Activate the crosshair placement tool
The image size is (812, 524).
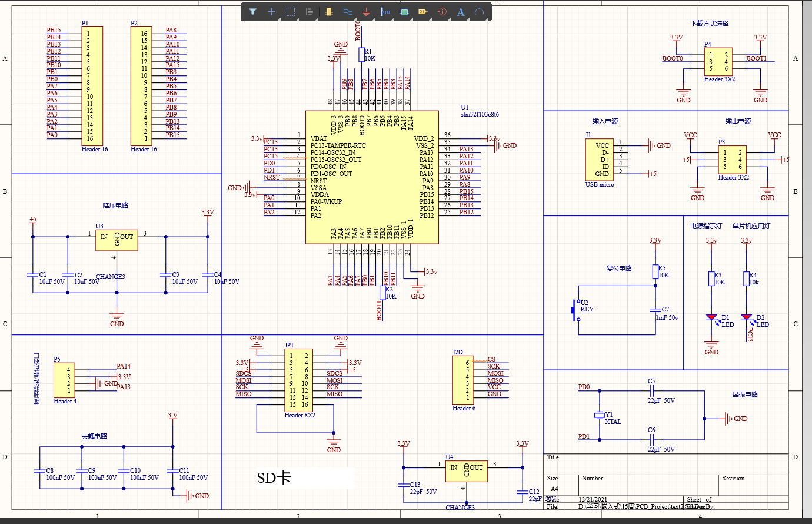pos(271,12)
